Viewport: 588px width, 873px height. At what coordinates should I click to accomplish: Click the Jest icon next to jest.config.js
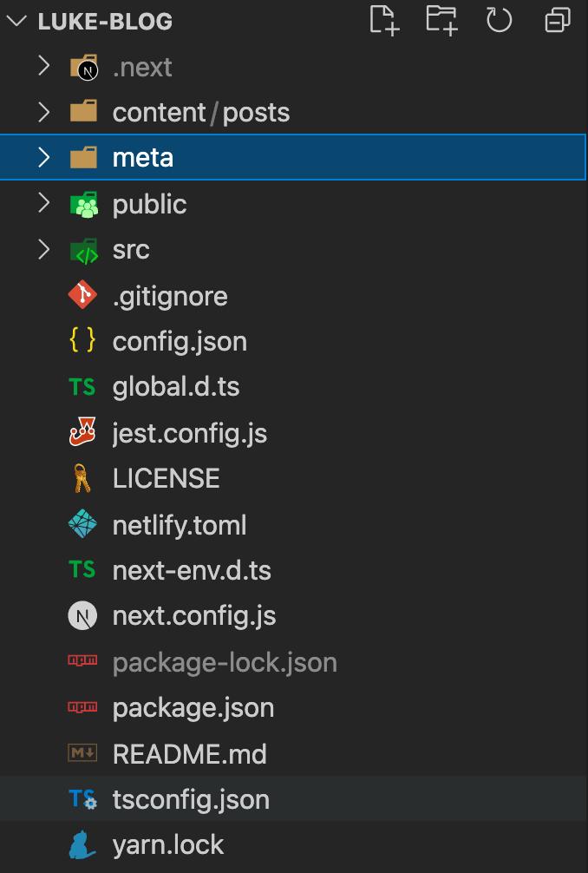tap(82, 432)
